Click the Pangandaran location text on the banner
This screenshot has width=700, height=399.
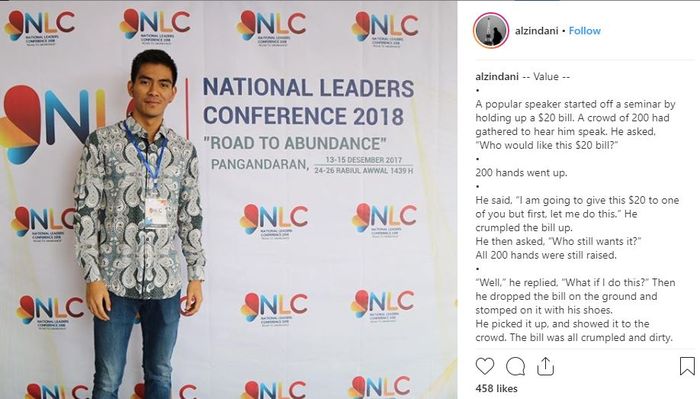(260, 165)
